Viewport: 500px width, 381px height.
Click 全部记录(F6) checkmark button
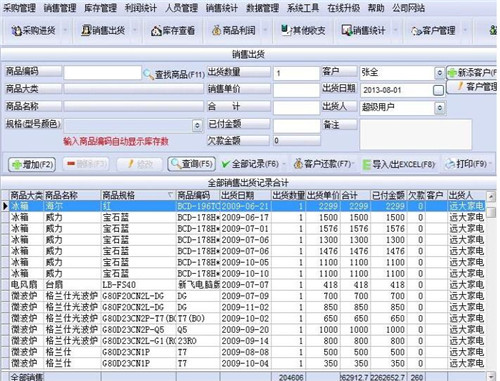(250, 164)
